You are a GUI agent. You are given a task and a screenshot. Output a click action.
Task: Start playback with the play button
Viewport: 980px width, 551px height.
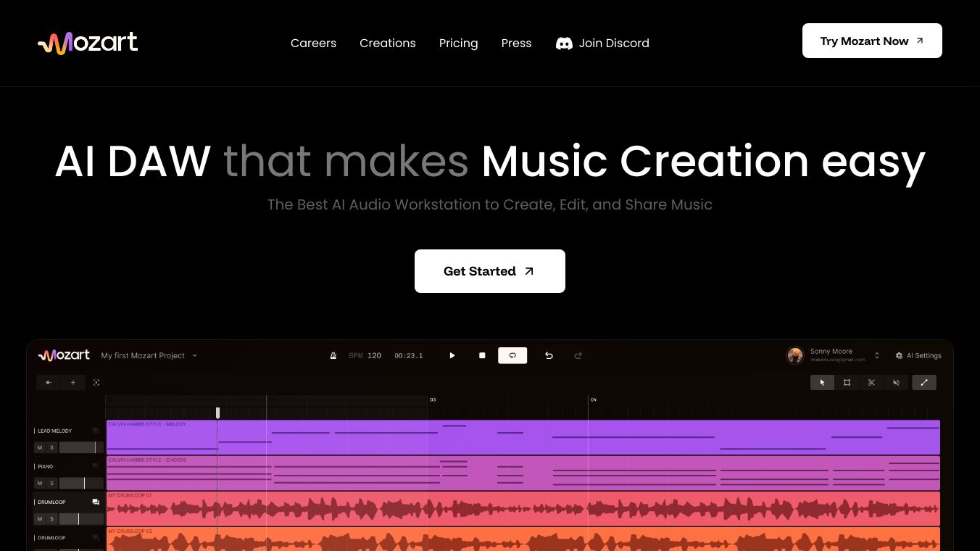[452, 355]
